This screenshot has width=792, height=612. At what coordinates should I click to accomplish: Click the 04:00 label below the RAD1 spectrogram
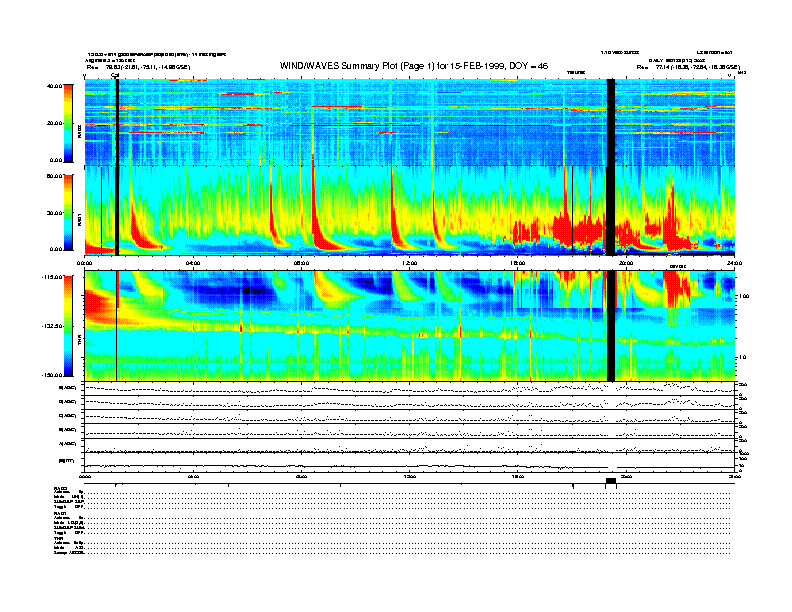tap(193, 263)
